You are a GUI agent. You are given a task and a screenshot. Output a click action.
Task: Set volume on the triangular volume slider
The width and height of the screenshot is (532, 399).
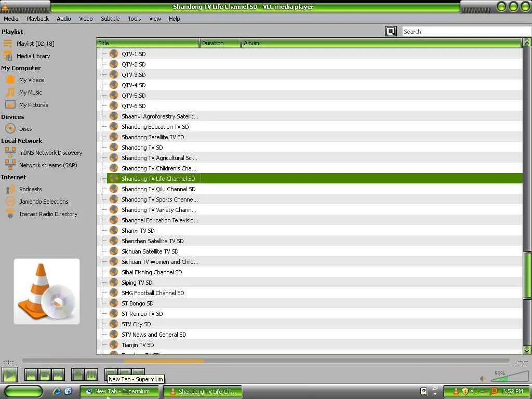pos(510,376)
